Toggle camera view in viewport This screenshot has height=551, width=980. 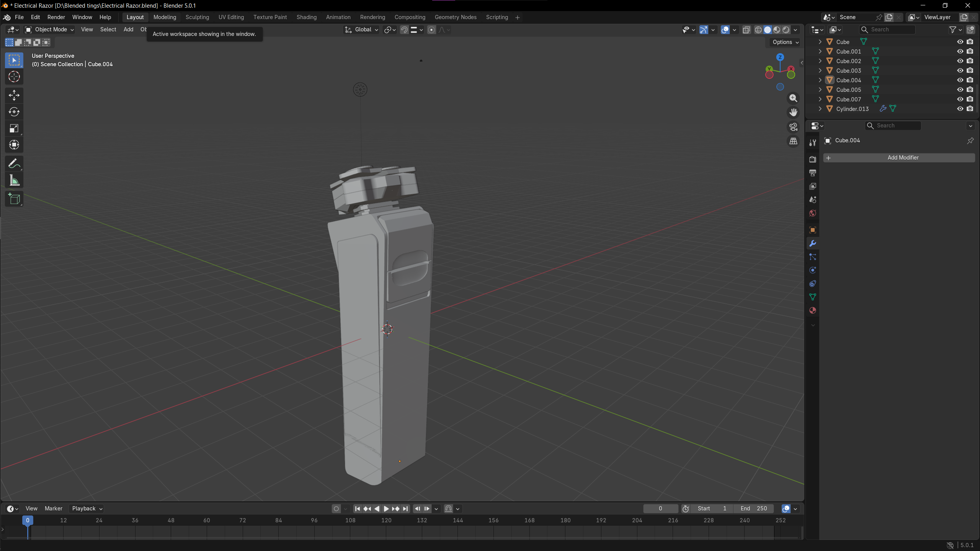[x=793, y=127]
